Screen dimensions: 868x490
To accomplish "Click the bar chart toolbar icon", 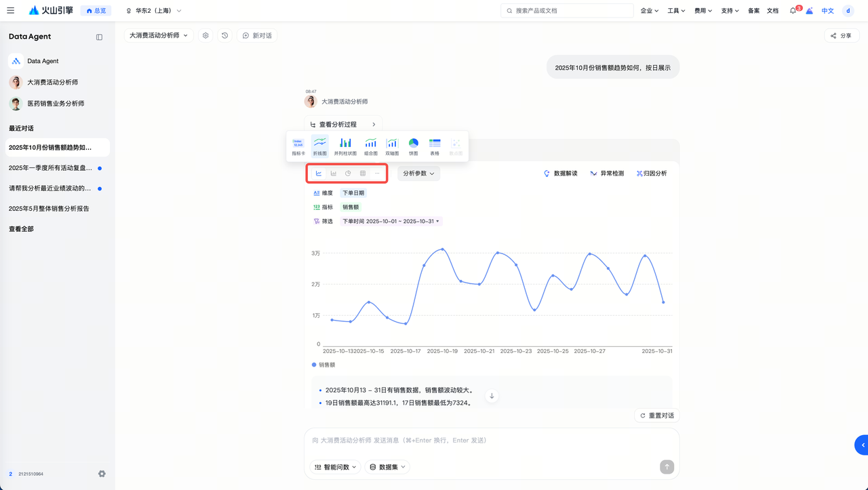I will (334, 173).
